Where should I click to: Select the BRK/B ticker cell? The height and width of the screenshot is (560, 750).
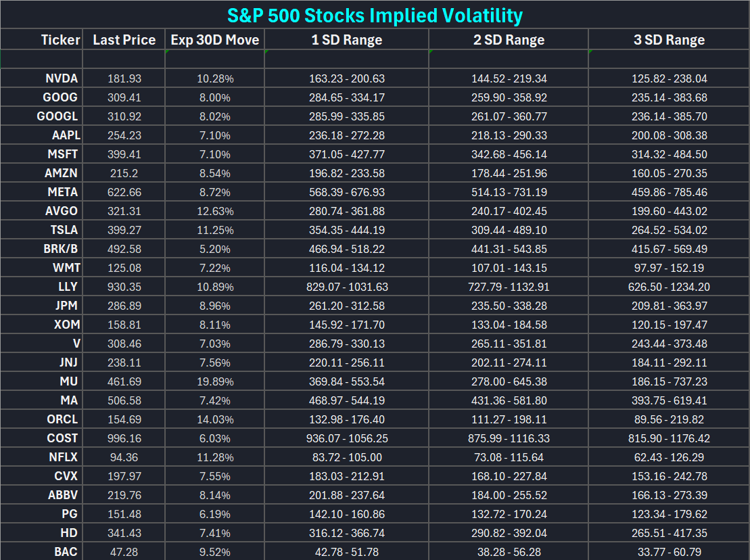[60, 249]
